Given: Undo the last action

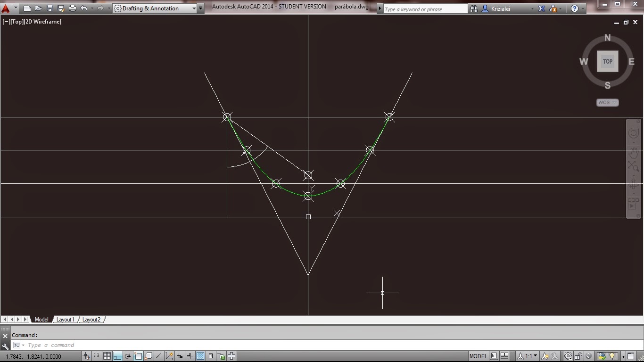Looking at the screenshot, I should tap(84, 8).
